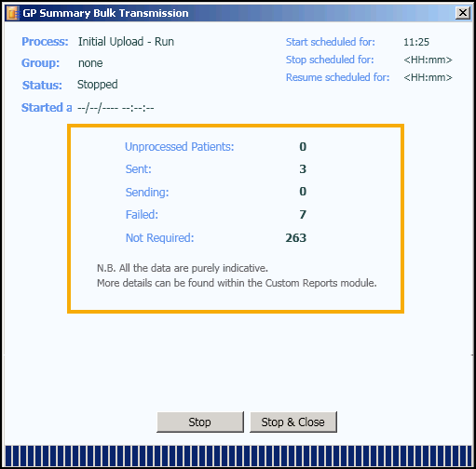Image resolution: width=476 pixels, height=469 pixels.
Task: Click the Sending count value
Action: coord(303,192)
